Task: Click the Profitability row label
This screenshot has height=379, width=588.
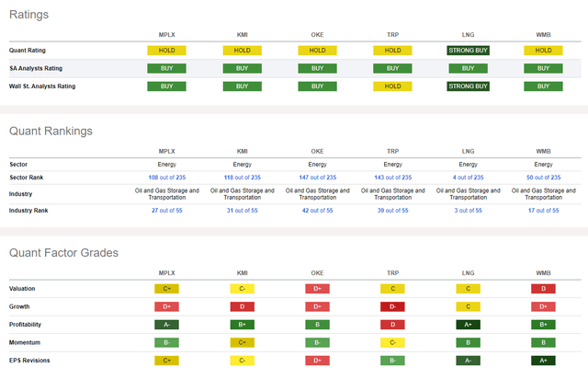Action: click(x=25, y=325)
